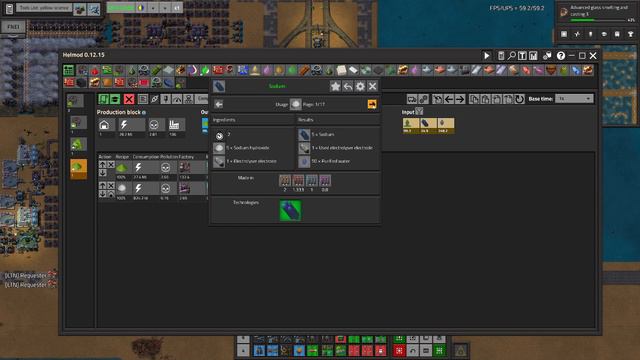Select the Made in electrolyser labeled 0.8
640x360 pixels.
coord(325,181)
